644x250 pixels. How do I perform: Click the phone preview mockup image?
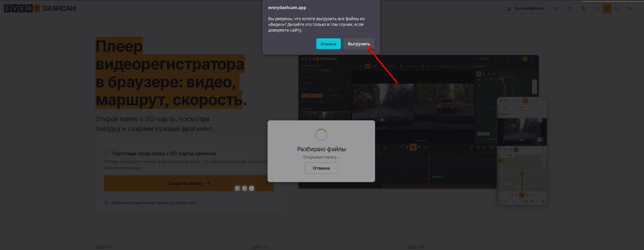click(522, 151)
